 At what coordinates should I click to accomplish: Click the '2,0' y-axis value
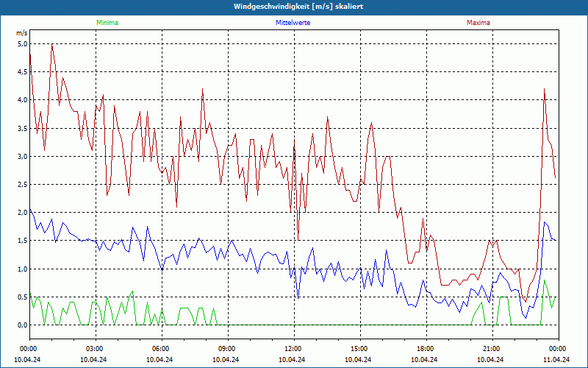click(x=23, y=213)
